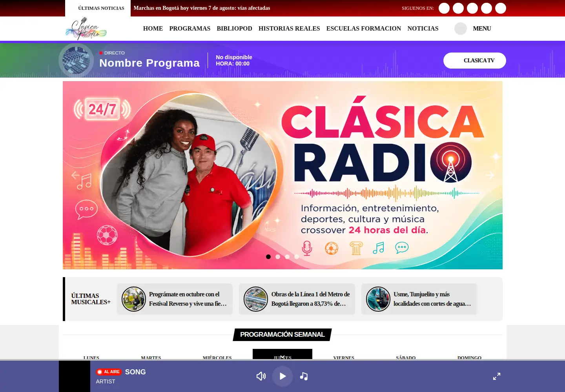This screenshot has width=565, height=392.
Task: Start radio playback with play button
Action: coord(282,376)
